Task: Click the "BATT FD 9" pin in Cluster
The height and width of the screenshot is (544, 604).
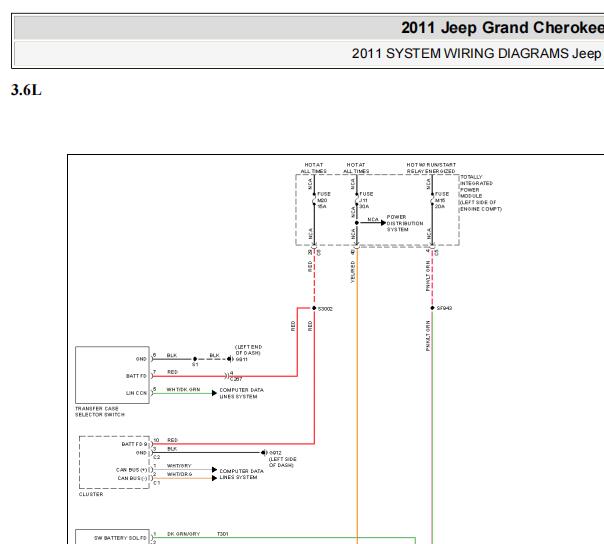Action: pos(134,444)
